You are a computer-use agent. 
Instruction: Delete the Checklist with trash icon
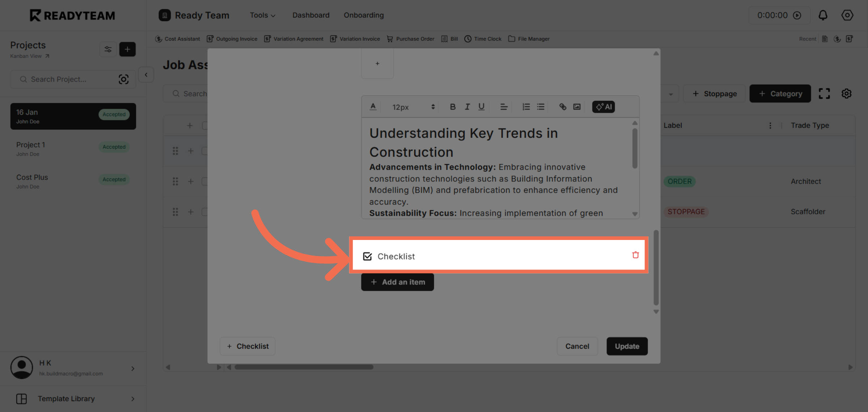[x=635, y=255]
